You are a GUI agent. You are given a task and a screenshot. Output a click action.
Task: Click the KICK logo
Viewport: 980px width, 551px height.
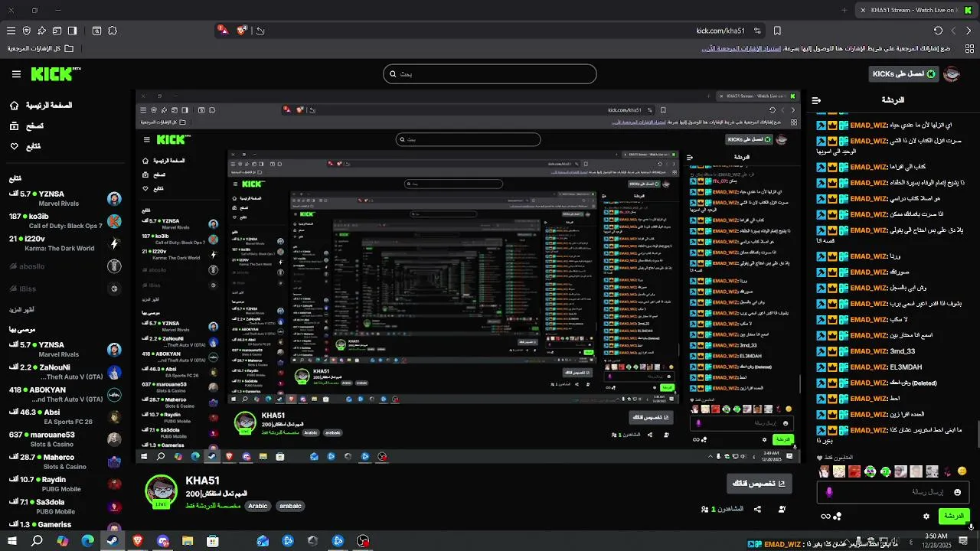click(55, 74)
